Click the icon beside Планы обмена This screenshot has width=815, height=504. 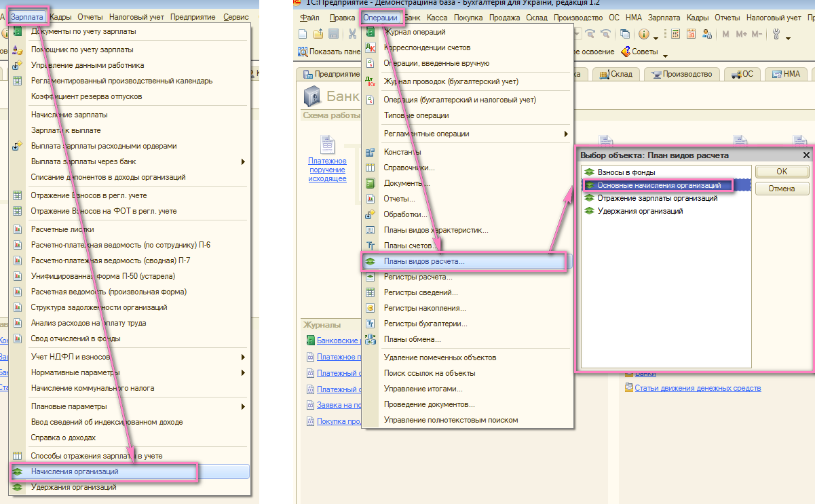(x=371, y=339)
